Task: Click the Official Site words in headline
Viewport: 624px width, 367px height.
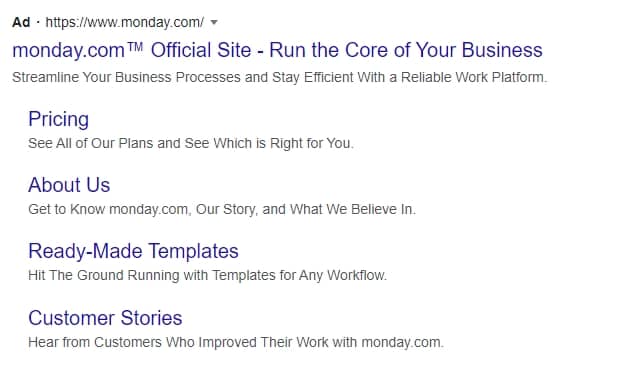Action: coord(201,51)
